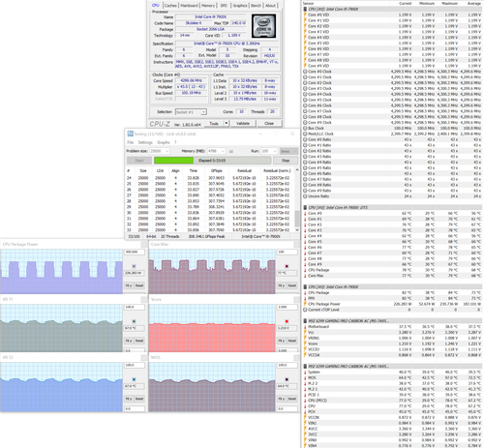Switch to the Bench tab in CPU-Z

pos(256,6)
